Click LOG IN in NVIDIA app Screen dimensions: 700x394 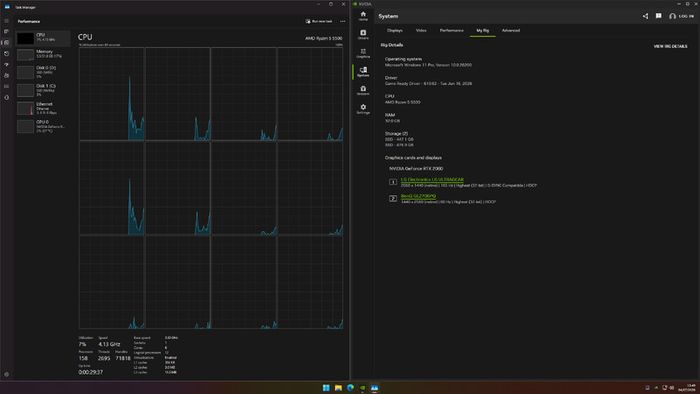pos(682,16)
